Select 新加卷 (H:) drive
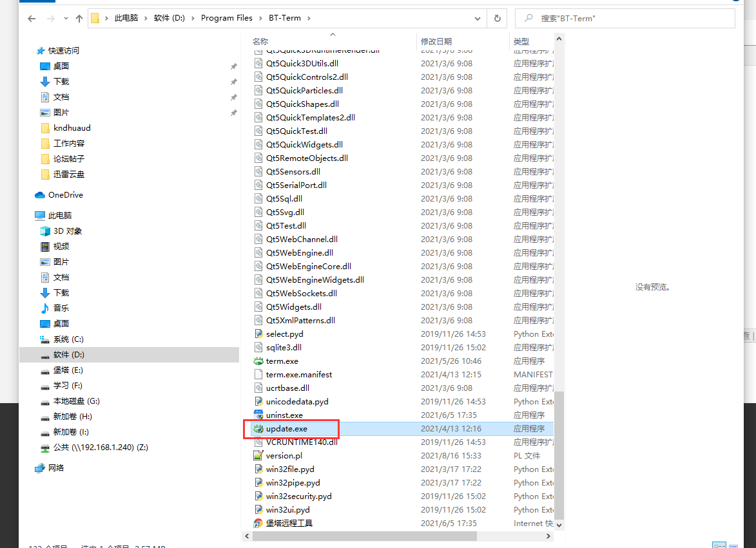Viewport: 756px width, 548px height. [73, 416]
